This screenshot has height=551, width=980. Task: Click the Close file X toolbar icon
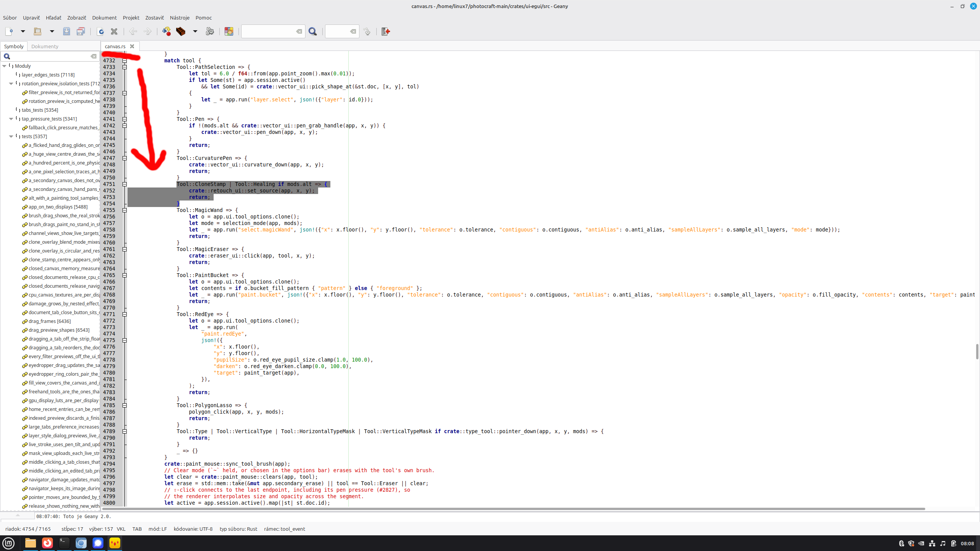coord(114,31)
